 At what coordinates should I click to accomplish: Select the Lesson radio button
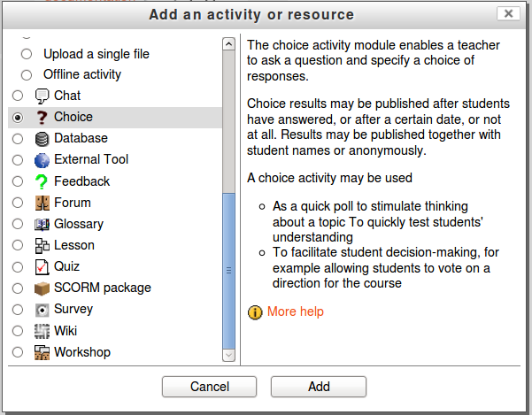coord(17,245)
